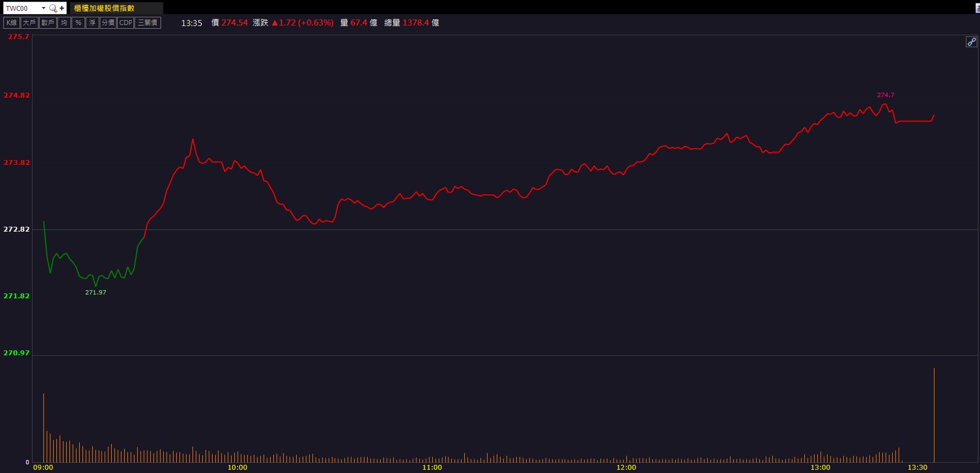Click the CDP toolbar button

pyautogui.click(x=126, y=23)
